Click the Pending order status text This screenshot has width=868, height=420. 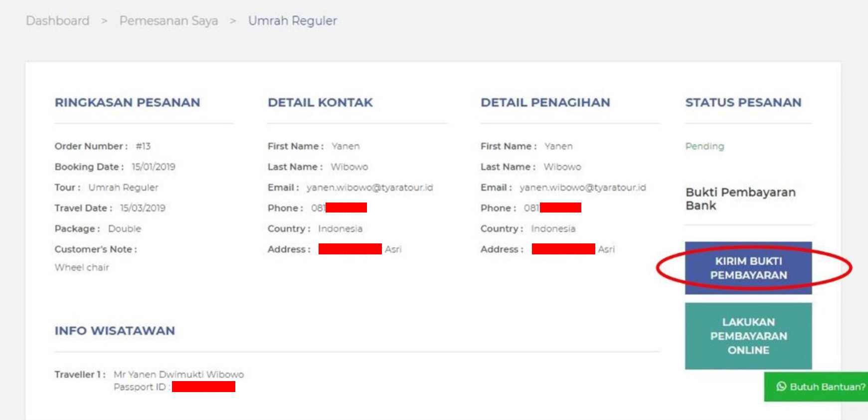[x=704, y=146]
